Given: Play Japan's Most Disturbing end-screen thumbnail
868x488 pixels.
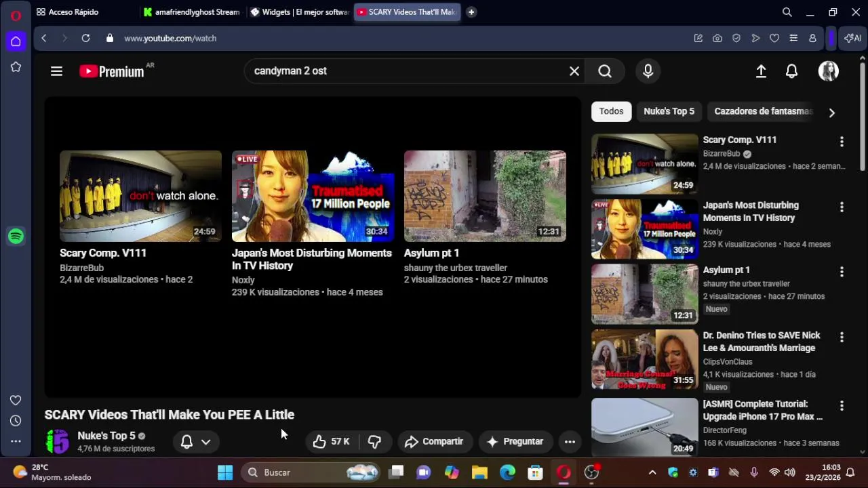Looking at the screenshot, I should click(x=313, y=196).
